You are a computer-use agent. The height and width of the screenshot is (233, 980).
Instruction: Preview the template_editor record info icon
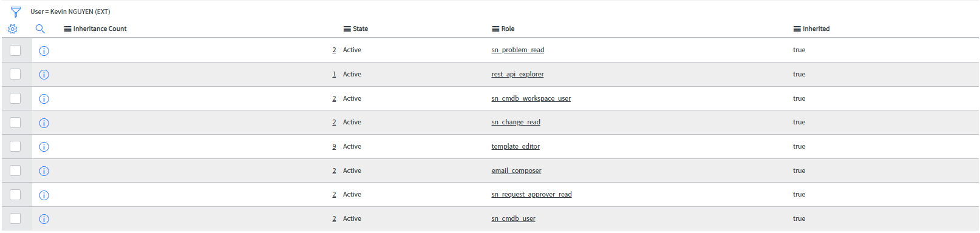(x=44, y=147)
